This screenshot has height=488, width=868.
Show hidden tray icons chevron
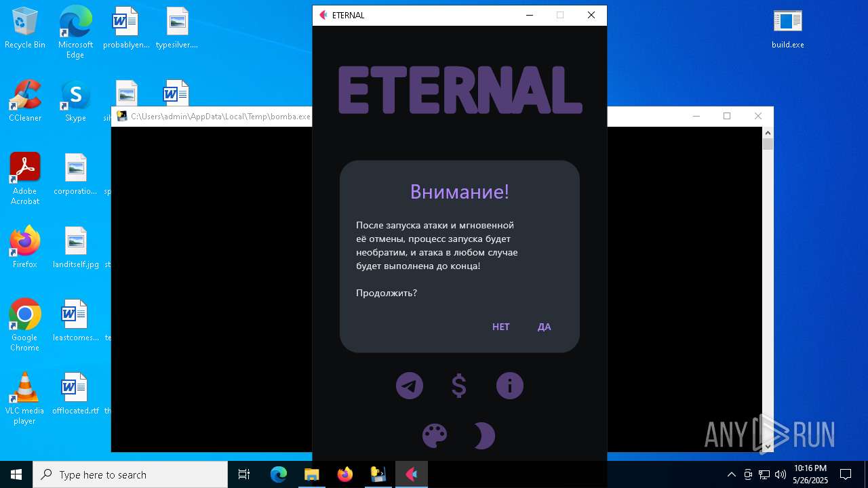731,474
